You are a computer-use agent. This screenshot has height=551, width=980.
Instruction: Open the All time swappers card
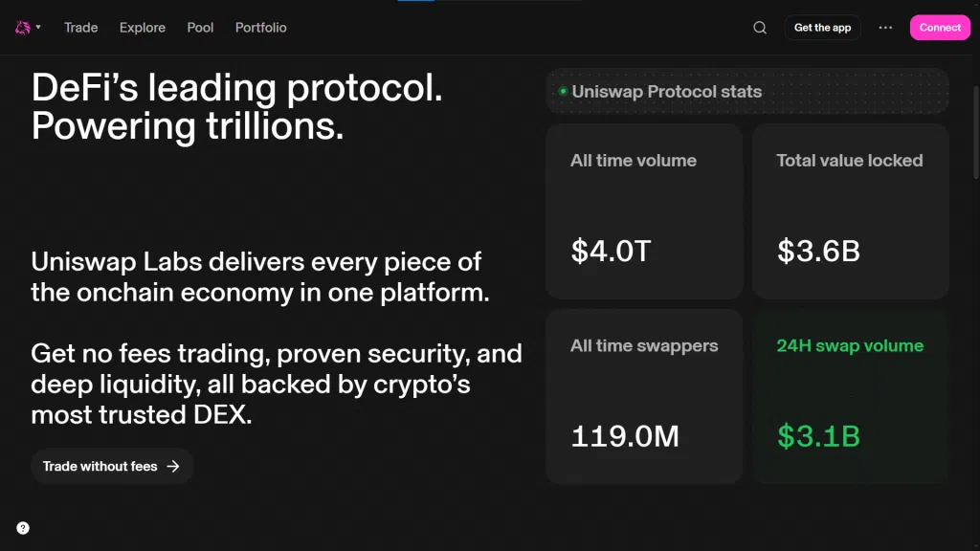click(x=644, y=396)
